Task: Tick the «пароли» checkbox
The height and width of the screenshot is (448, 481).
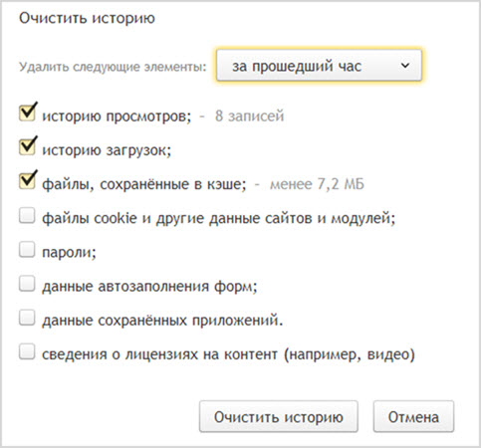Action: click(x=27, y=250)
